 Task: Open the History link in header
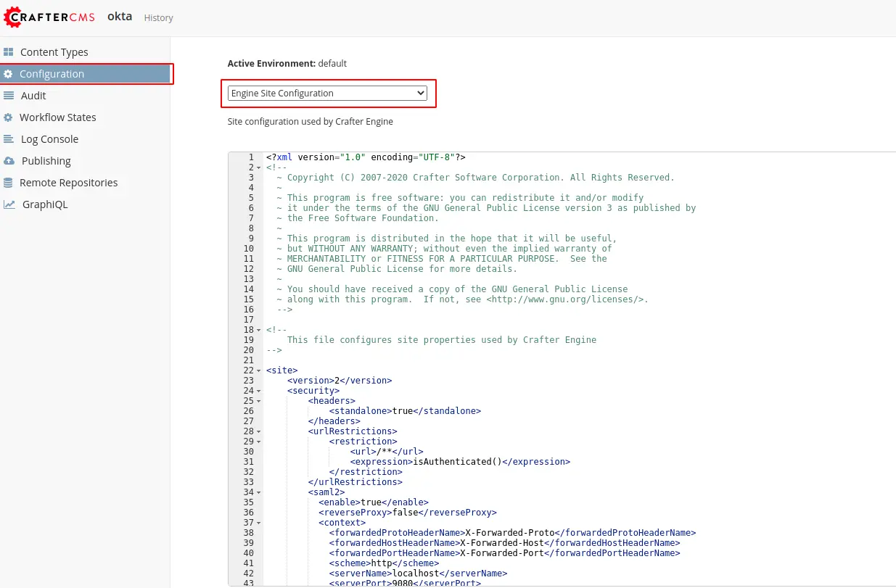point(158,17)
